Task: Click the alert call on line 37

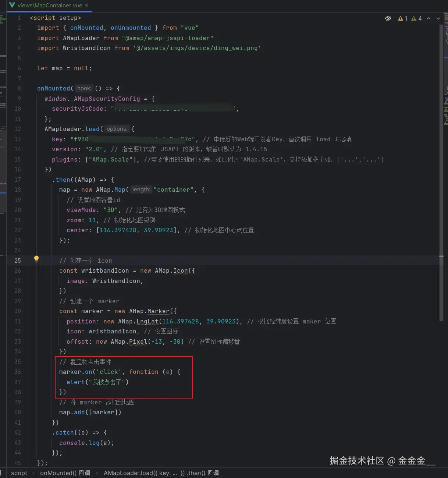Action: pyautogui.click(x=98, y=382)
